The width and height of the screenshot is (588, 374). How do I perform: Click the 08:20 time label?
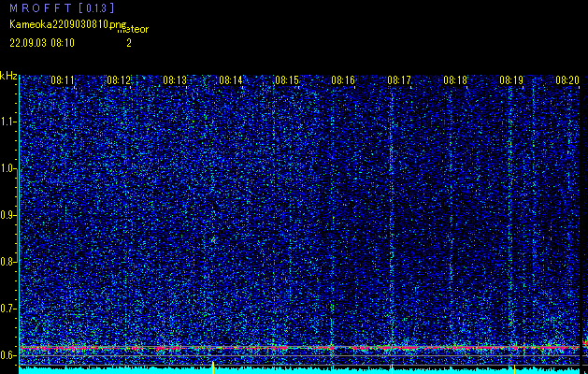pos(567,80)
